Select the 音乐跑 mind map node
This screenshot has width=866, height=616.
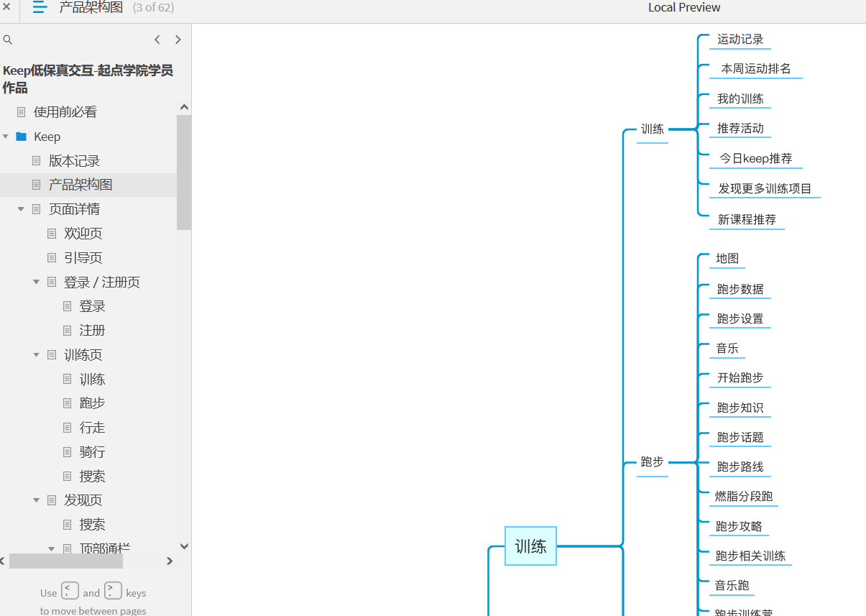[x=732, y=586]
